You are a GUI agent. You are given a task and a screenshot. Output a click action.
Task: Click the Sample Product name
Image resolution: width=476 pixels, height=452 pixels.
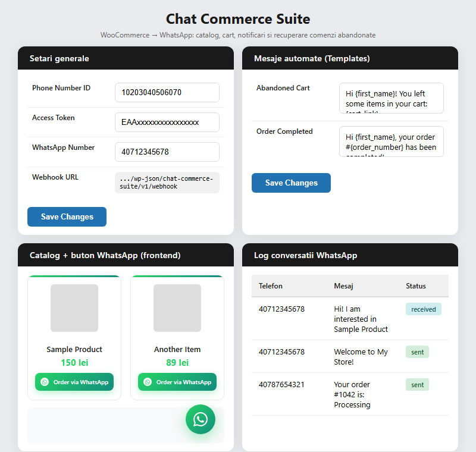[74, 350]
